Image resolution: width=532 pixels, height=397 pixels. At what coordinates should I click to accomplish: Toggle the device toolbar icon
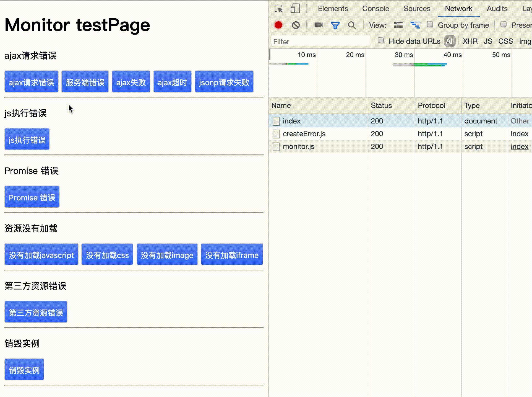click(295, 9)
